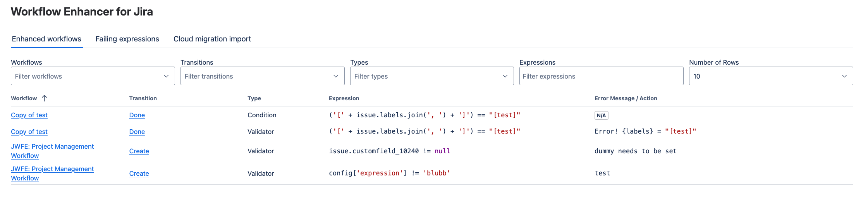Image resolution: width=868 pixels, height=199 pixels.
Task: Open the Cloud migration import tab
Action: click(x=212, y=39)
